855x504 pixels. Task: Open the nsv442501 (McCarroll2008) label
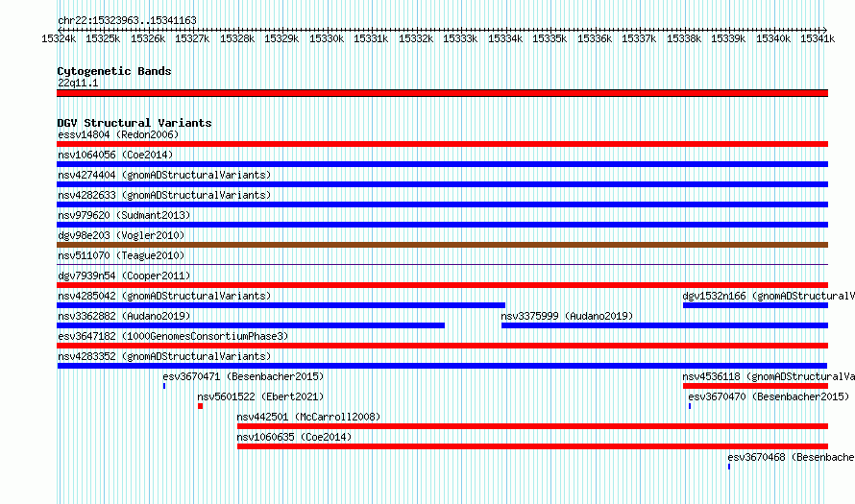(x=308, y=417)
